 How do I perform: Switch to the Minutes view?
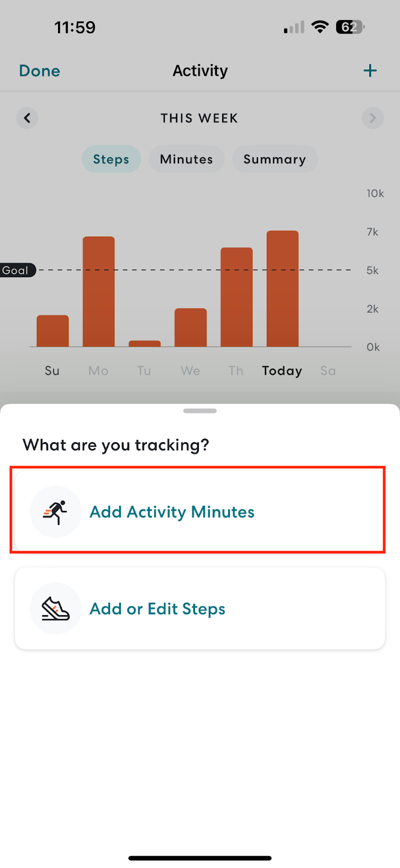click(x=186, y=159)
